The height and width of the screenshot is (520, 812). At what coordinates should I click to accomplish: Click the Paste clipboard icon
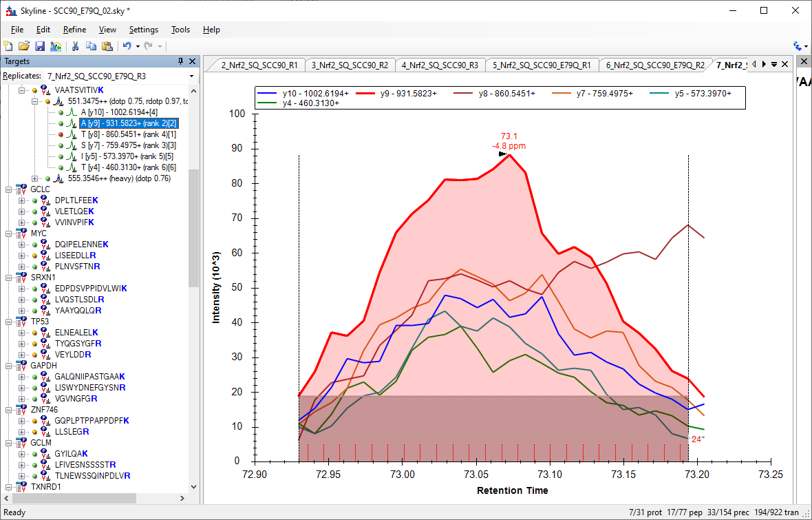[107, 46]
